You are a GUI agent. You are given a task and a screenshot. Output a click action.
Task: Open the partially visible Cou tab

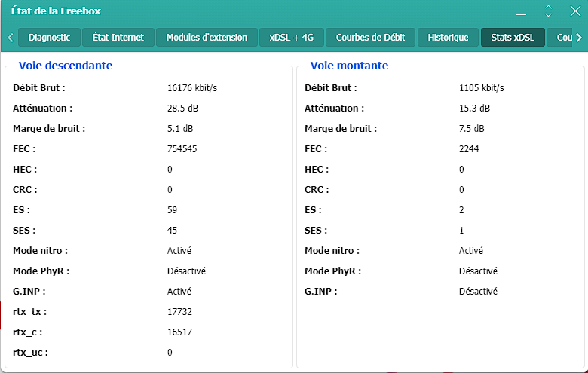pyautogui.click(x=560, y=38)
